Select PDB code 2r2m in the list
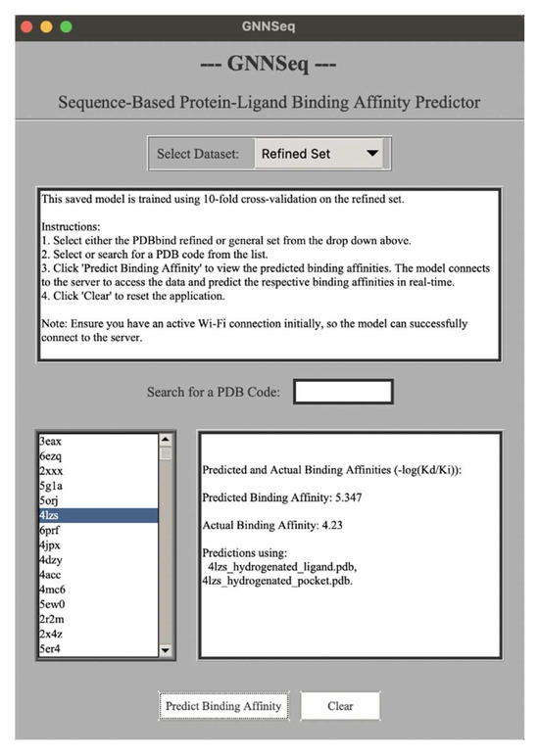 [98, 619]
